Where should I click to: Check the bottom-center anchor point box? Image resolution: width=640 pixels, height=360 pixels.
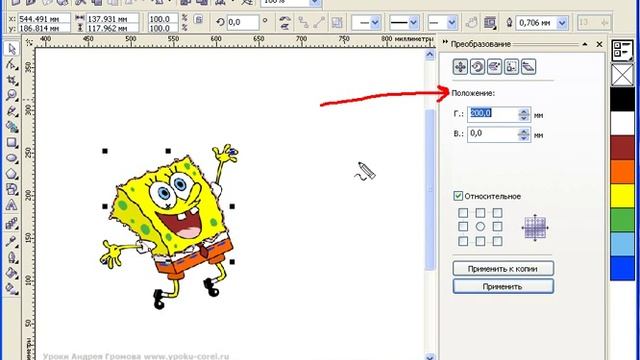click(x=480, y=241)
